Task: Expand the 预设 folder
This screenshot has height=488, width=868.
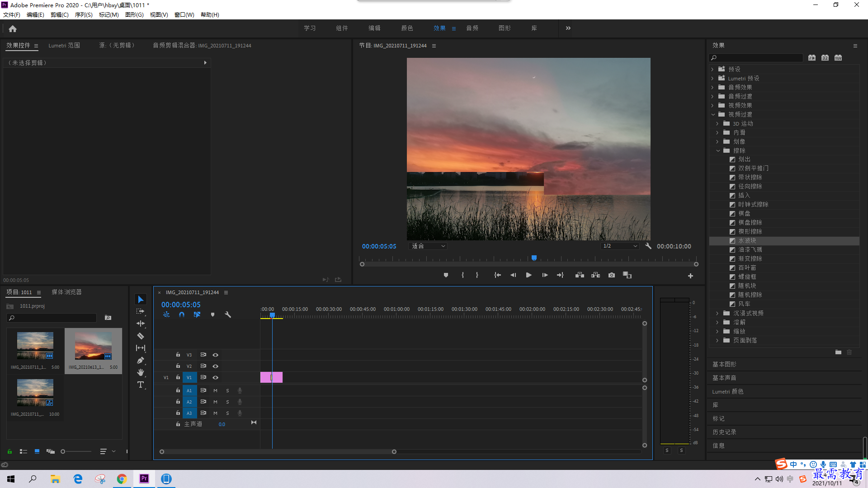Action: click(x=713, y=69)
